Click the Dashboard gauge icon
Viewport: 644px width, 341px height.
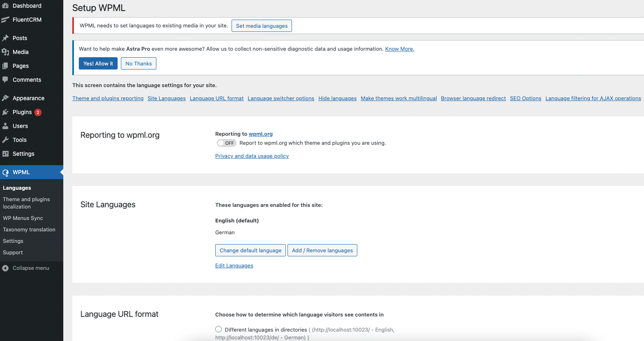5,6
